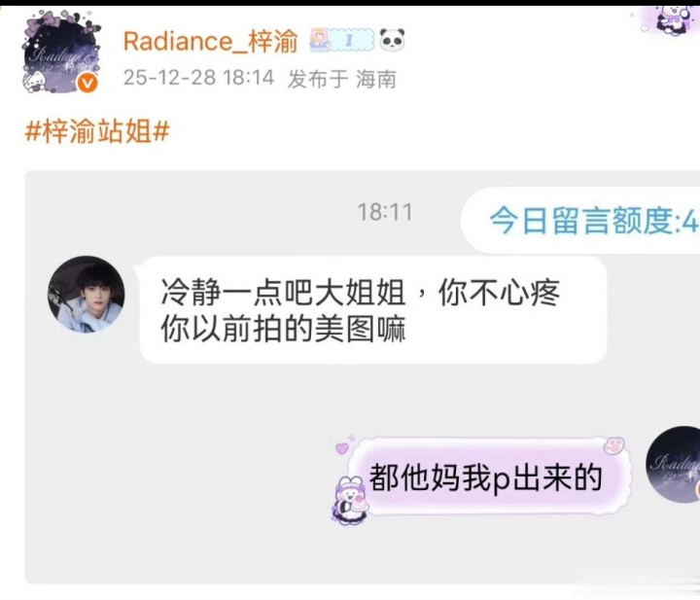
Task: Open the #梓渝站姐# hashtag topic
Action: pos(97,131)
